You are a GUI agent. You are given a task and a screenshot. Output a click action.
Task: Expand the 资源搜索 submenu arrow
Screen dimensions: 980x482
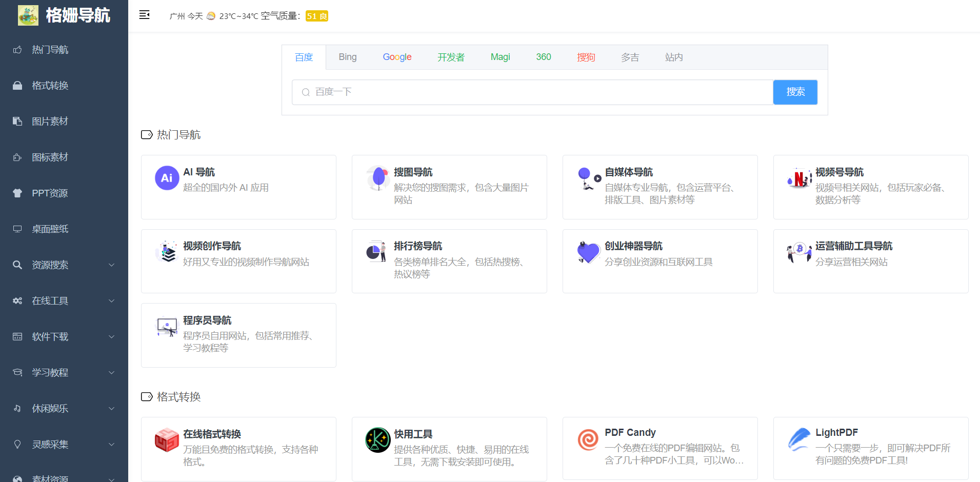tap(111, 265)
